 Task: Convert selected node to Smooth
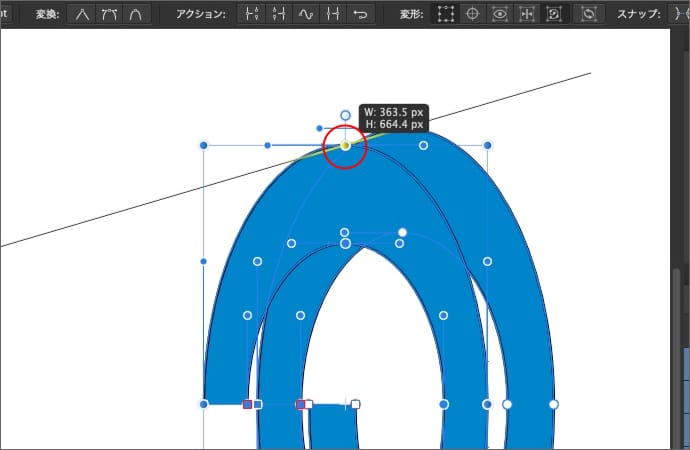click(107, 15)
